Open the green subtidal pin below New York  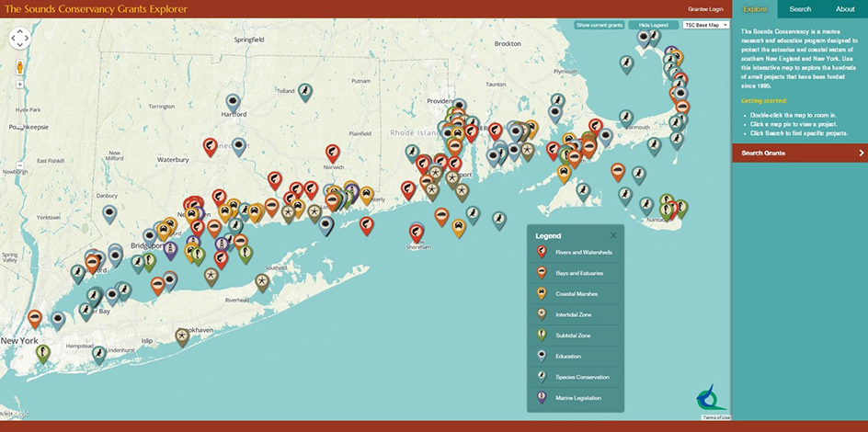(x=42, y=352)
